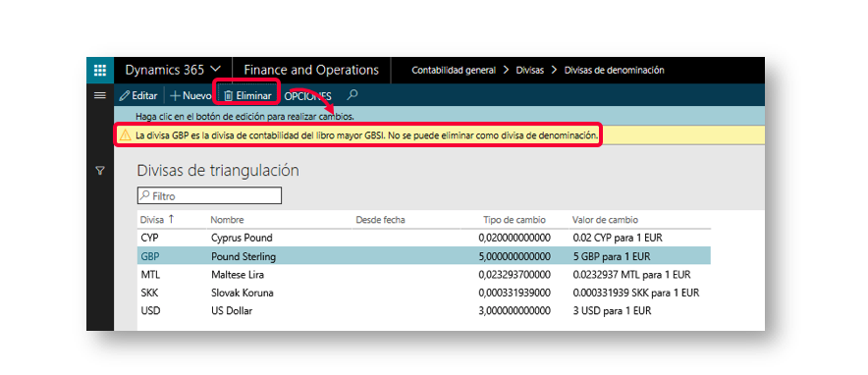
Task: Click the Pound Sterling name cell
Action: pyautogui.click(x=244, y=256)
